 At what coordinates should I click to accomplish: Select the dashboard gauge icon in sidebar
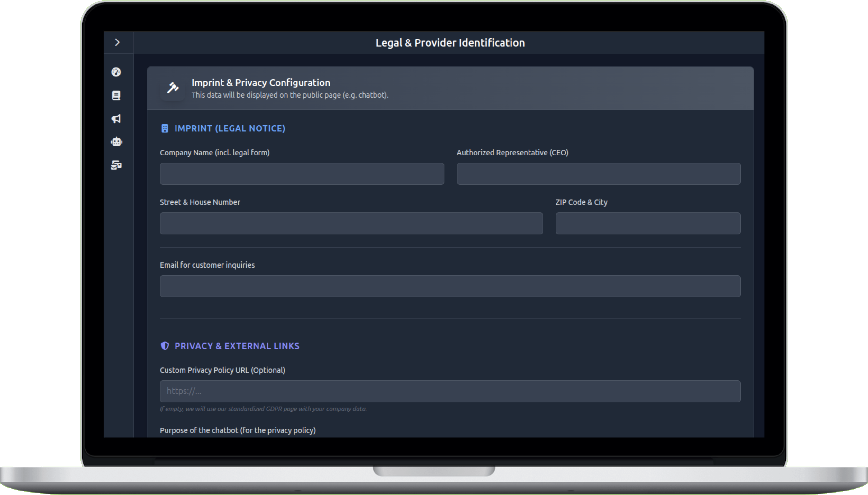click(116, 72)
